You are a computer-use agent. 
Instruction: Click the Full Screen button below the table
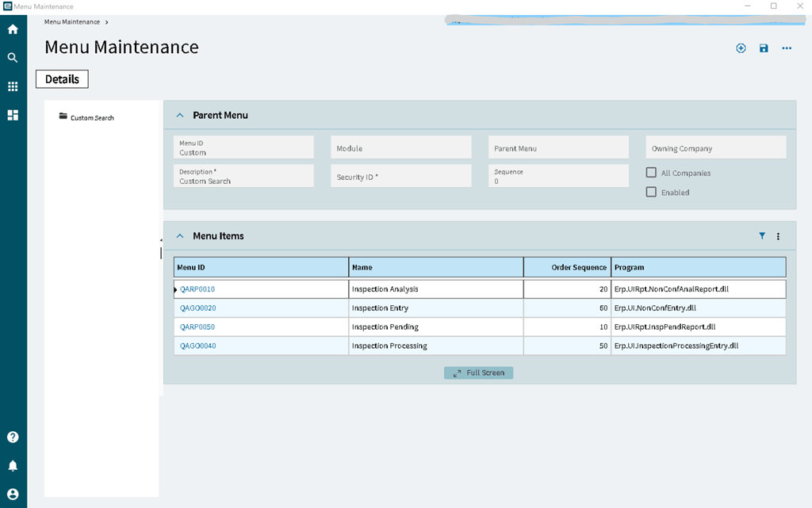pyautogui.click(x=478, y=372)
